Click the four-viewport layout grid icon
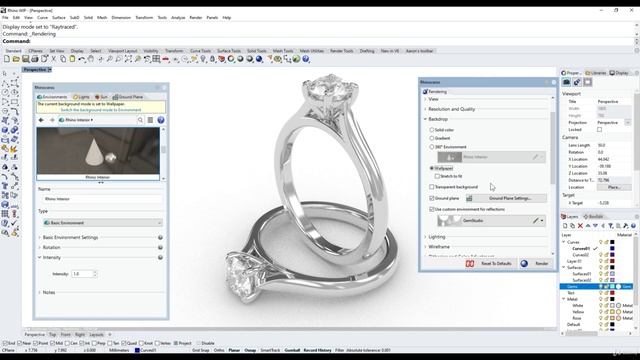 (156, 59)
